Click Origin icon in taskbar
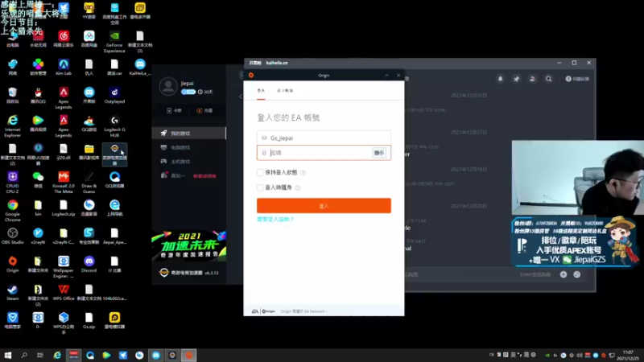The height and width of the screenshot is (362, 644). pos(189,355)
